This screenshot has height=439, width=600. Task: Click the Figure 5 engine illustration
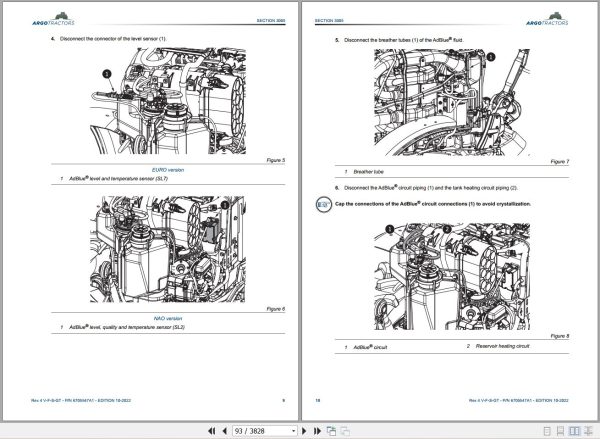pos(168,101)
